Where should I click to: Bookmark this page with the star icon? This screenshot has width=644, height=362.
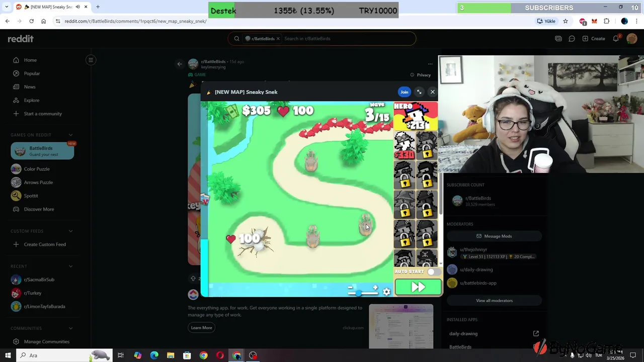[566, 21]
